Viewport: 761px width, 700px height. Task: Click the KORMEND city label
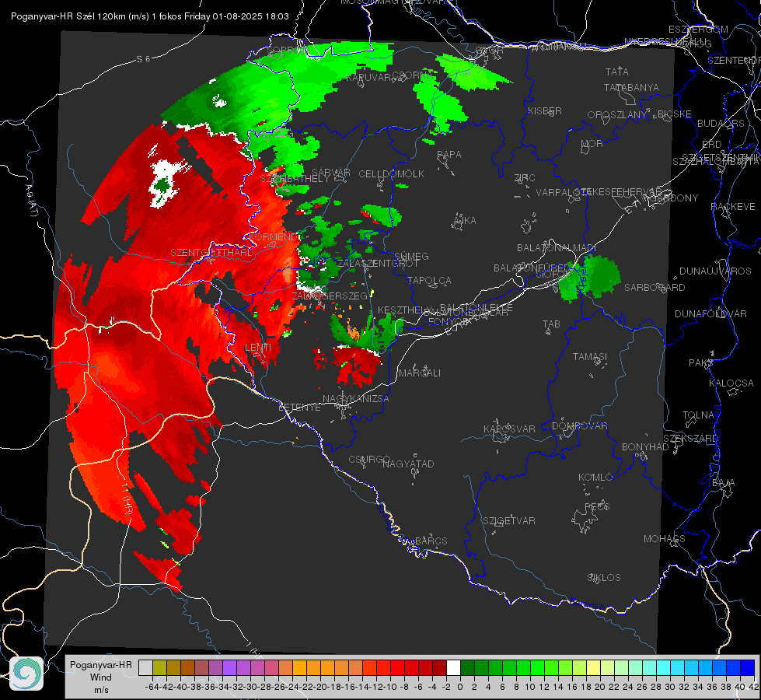[274, 237]
